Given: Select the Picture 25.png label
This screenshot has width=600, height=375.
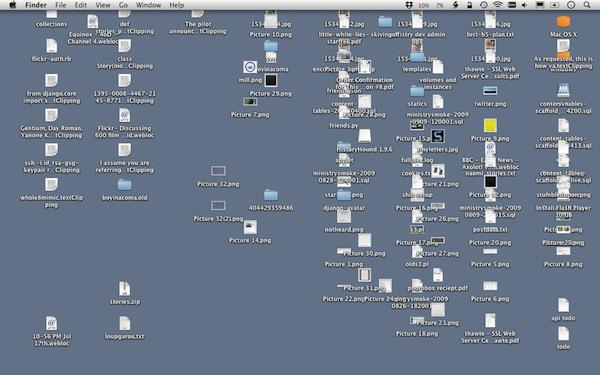Looking at the screenshot, I should point(563,243).
